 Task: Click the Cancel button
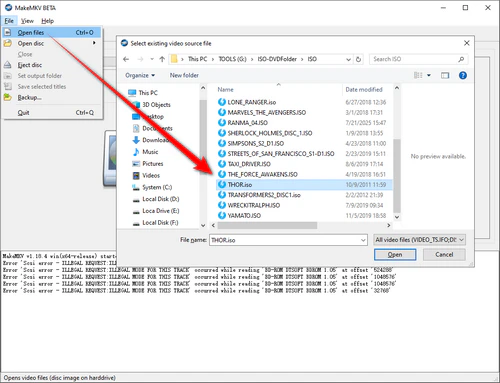[444, 255]
